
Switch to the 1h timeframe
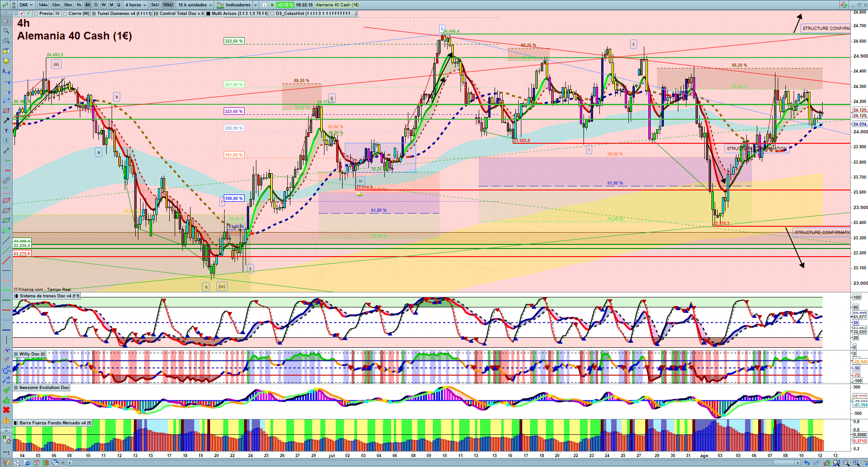pos(79,5)
